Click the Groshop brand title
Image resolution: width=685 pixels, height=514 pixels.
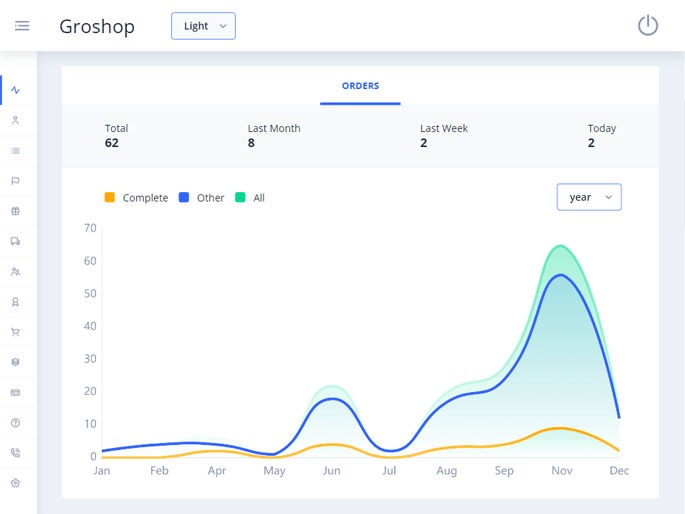tap(97, 26)
